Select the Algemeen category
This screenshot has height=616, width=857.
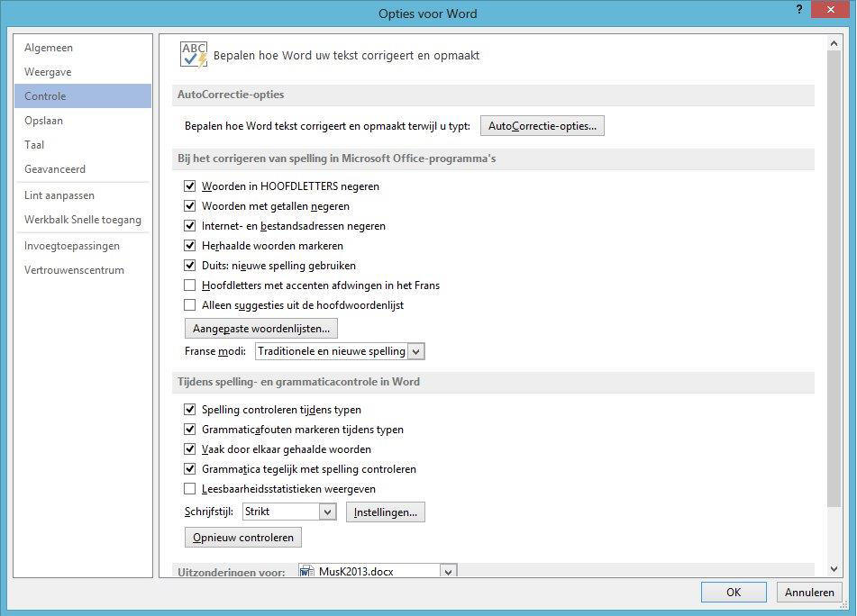83,48
